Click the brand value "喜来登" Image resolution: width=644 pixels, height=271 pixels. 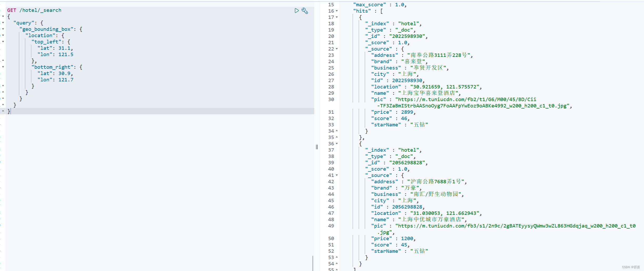(413, 62)
